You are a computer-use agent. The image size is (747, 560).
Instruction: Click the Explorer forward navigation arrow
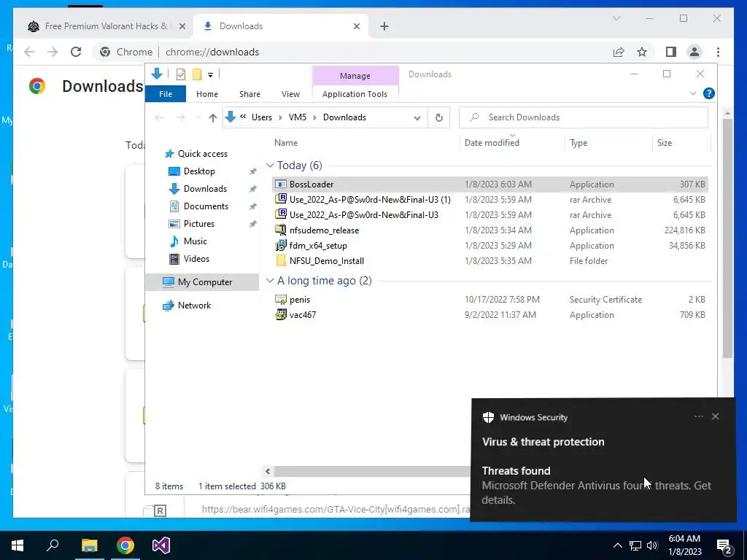click(180, 117)
